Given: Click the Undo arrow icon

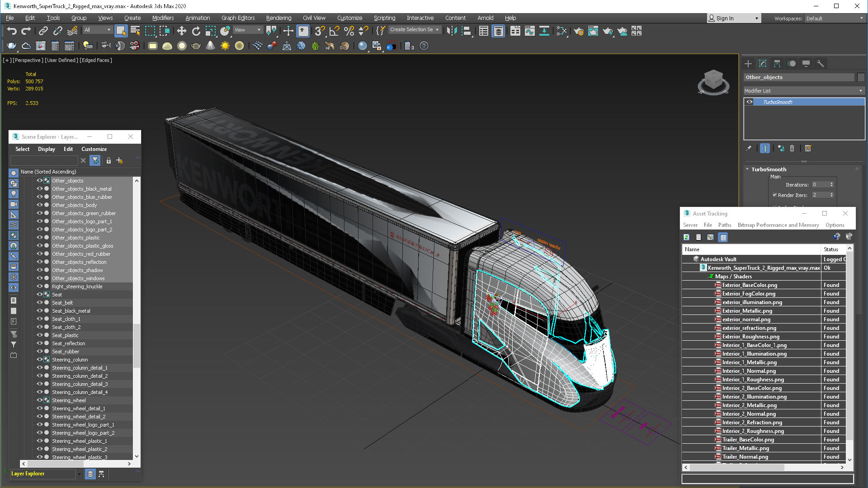Looking at the screenshot, I should point(12,31).
